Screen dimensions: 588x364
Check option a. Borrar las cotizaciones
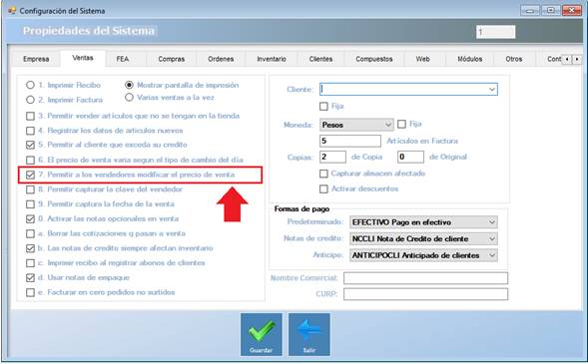point(30,233)
